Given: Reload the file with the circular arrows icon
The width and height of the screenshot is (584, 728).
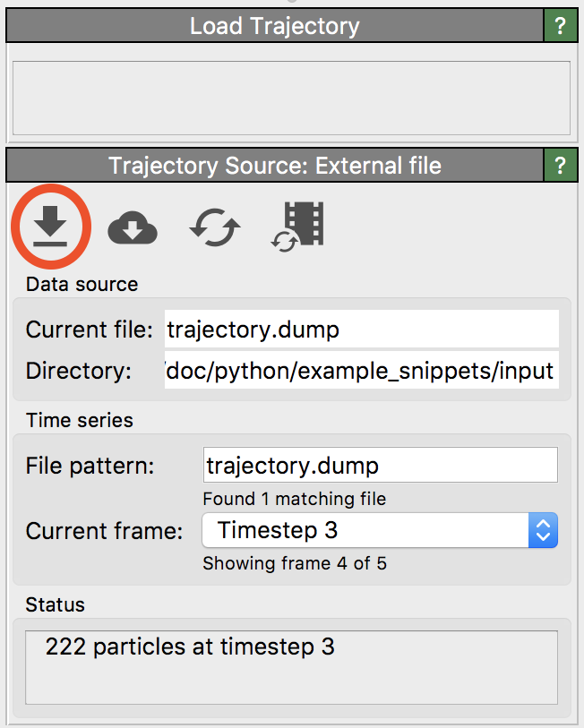Looking at the screenshot, I should (215, 228).
